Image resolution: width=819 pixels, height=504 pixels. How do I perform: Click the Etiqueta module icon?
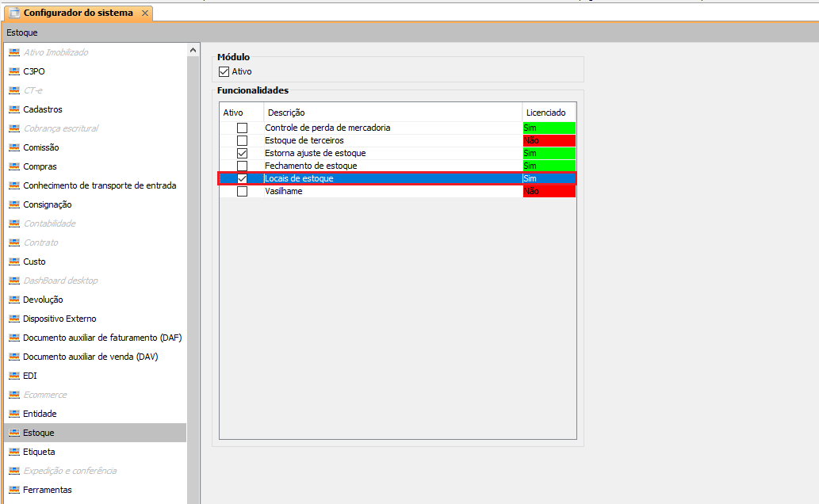[x=13, y=452]
